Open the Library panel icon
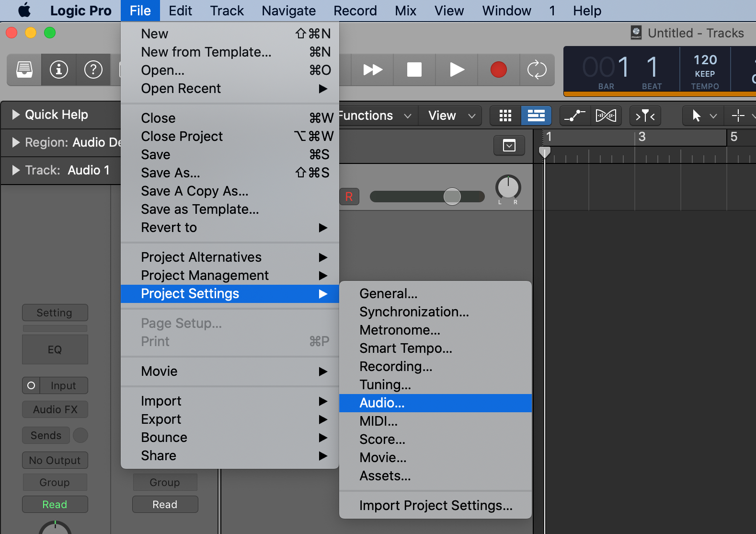Image resolution: width=756 pixels, height=534 pixels. (x=24, y=70)
